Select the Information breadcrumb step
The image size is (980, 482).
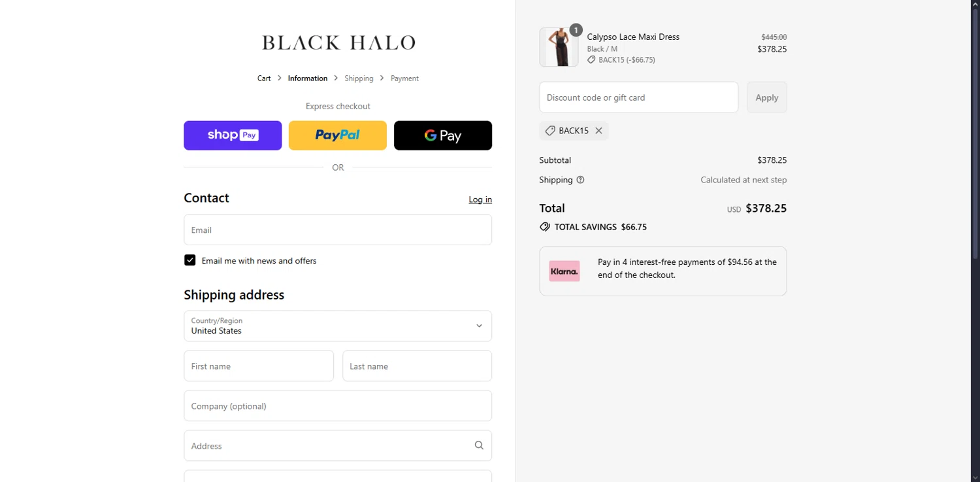[x=308, y=78]
